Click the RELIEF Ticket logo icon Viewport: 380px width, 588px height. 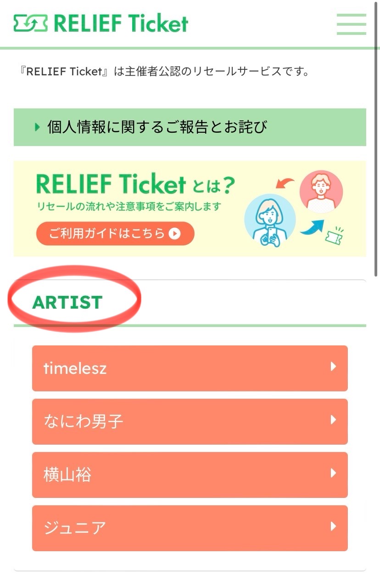point(30,23)
